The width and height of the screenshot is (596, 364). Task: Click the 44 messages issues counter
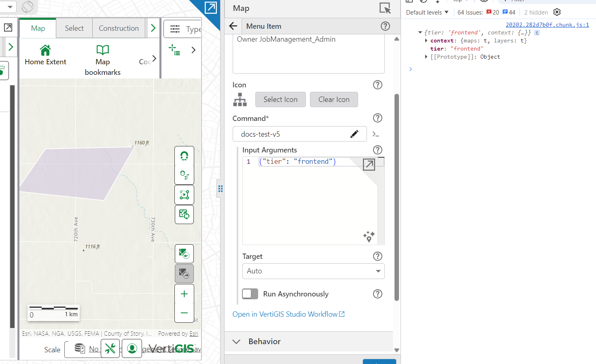pyautogui.click(x=509, y=13)
